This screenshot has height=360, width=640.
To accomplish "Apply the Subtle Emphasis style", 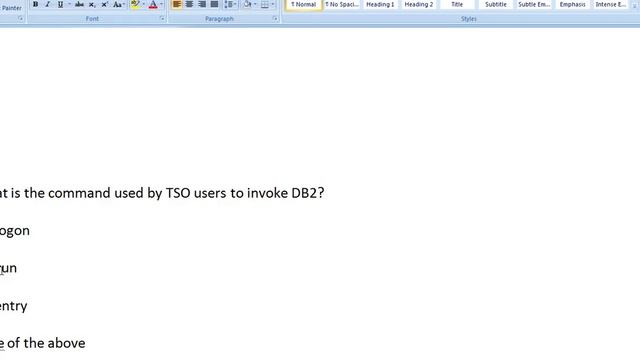I will click(534, 4).
